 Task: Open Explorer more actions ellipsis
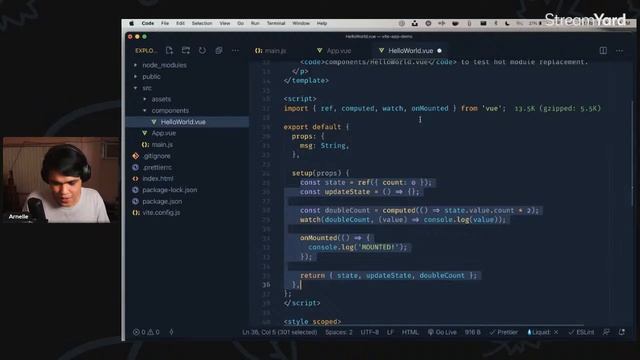click(x=236, y=51)
